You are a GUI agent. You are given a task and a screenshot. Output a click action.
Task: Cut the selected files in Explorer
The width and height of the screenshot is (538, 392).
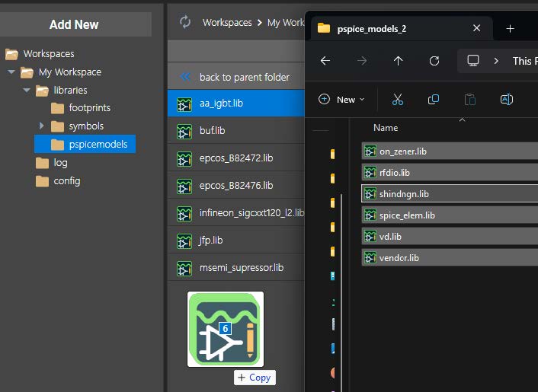coord(398,100)
